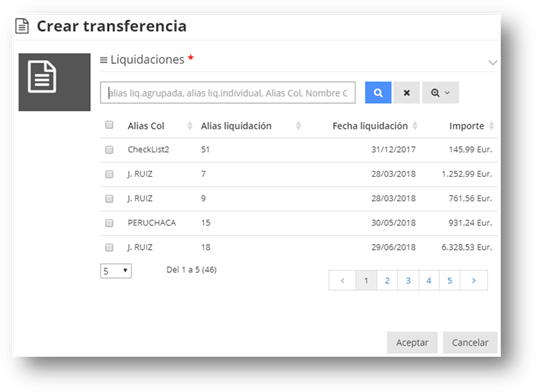Sort by Alias liquidación column arrows

coord(298,126)
